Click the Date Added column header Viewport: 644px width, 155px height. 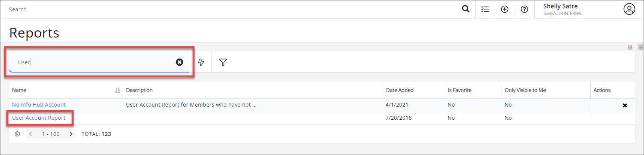tap(400, 90)
